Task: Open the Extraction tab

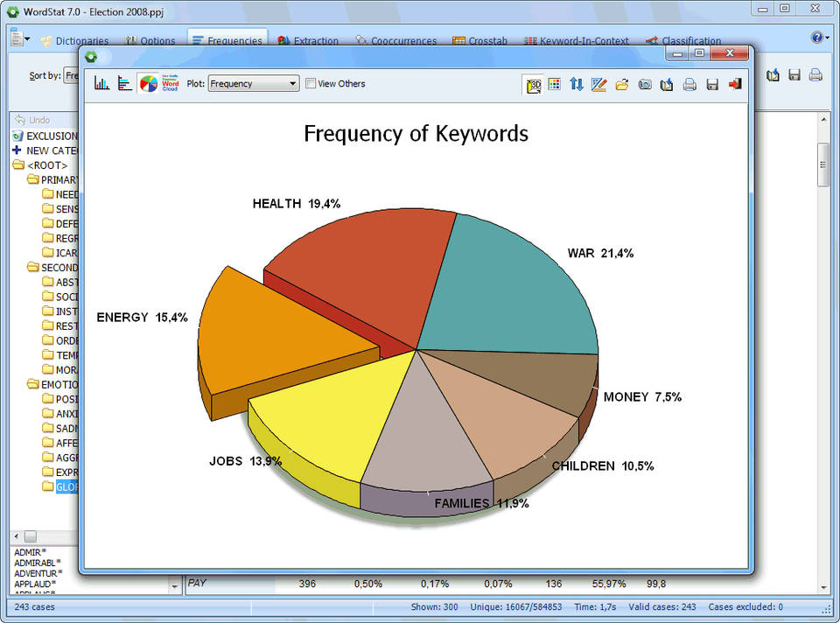Action: coord(309,41)
